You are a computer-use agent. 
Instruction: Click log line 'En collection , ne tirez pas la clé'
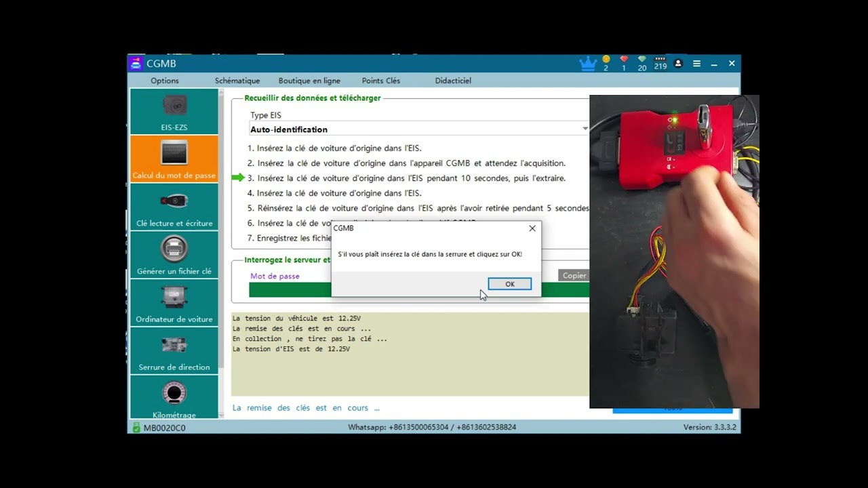[x=310, y=339]
